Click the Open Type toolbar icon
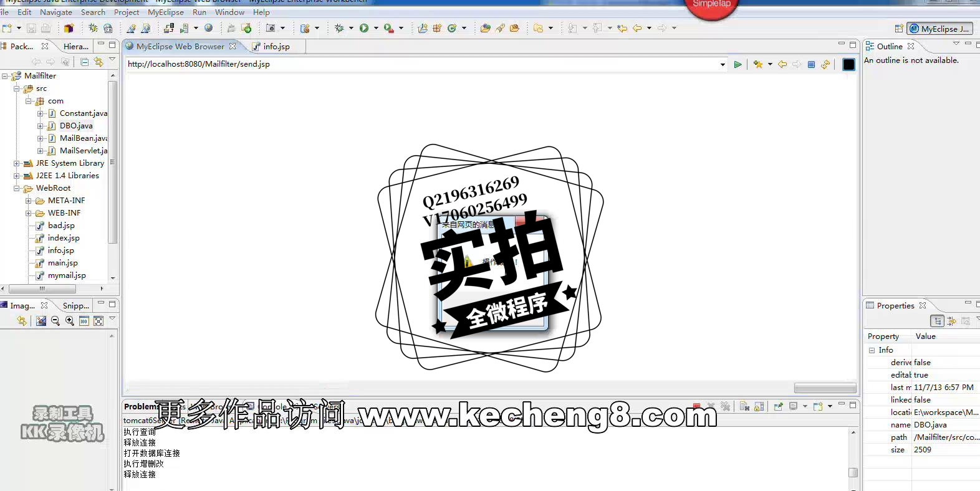Image resolution: width=980 pixels, height=491 pixels. (x=485, y=28)
